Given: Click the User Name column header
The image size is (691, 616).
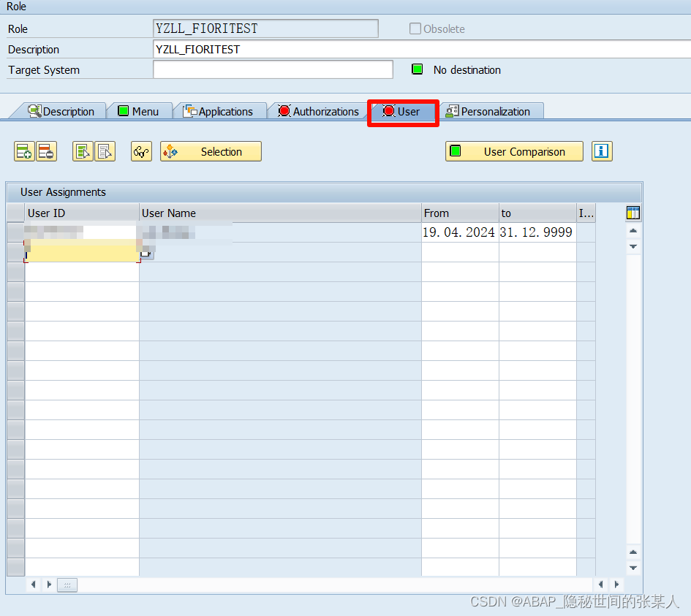Looking at the screenshot, I should point(280,213).
